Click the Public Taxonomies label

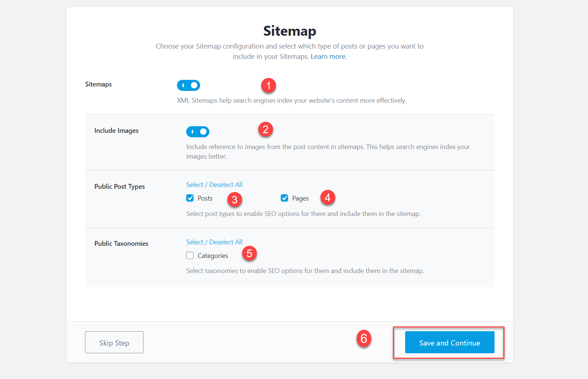point(121,244)
